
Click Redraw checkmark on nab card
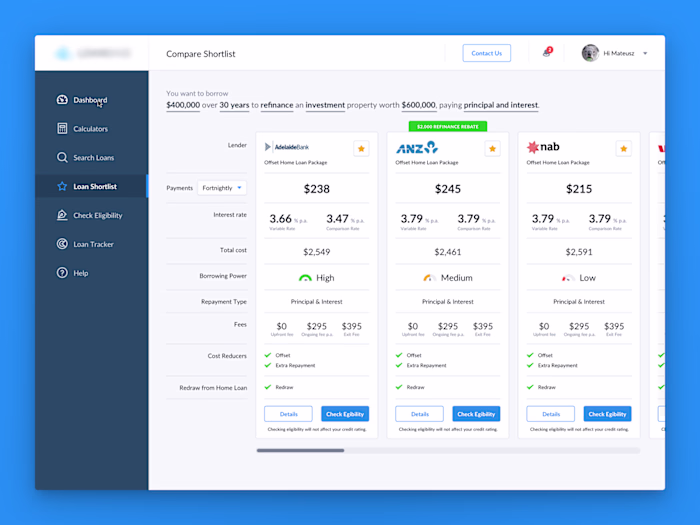click(530, 387)
